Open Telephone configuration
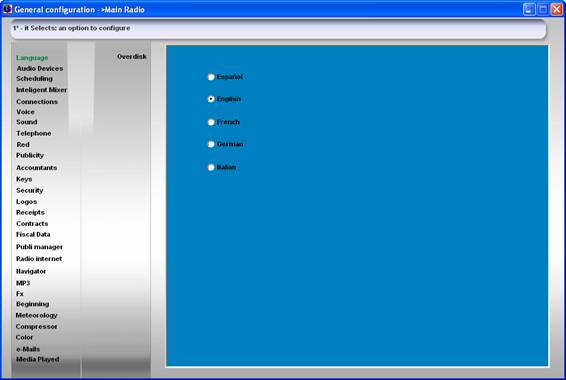The height and width of the screenshot is (380, 566). [x=34, y=133]
